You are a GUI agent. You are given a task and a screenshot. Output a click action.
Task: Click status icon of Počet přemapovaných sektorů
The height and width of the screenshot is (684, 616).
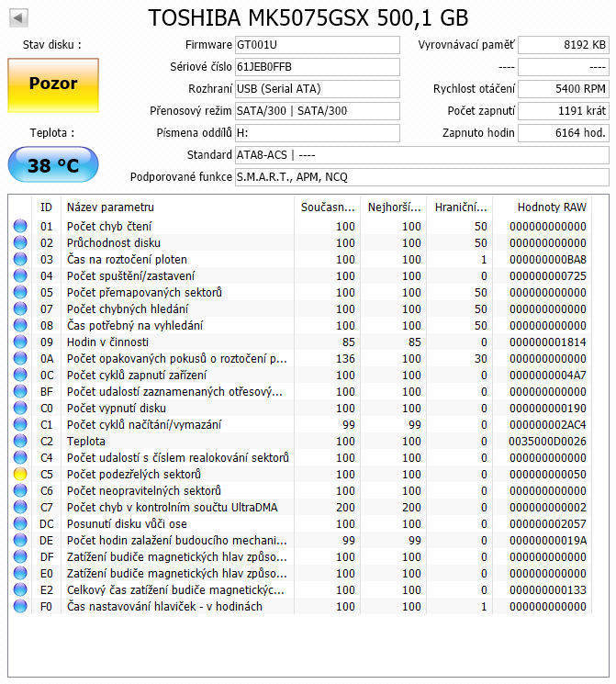pos(20,292)
